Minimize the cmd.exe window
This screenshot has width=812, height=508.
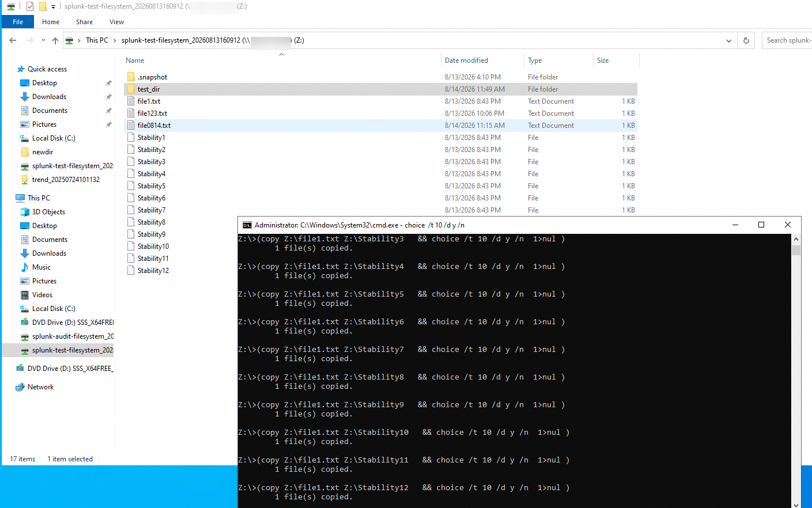tap(735, 225)
